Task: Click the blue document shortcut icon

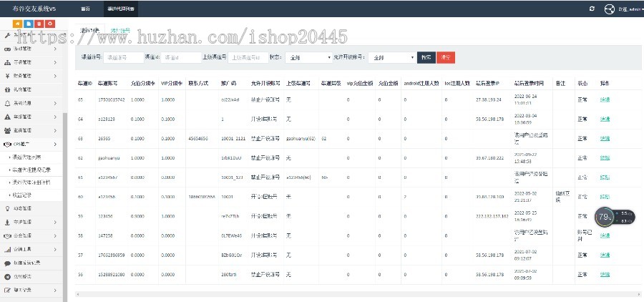Action: click(x=29, y=24)
